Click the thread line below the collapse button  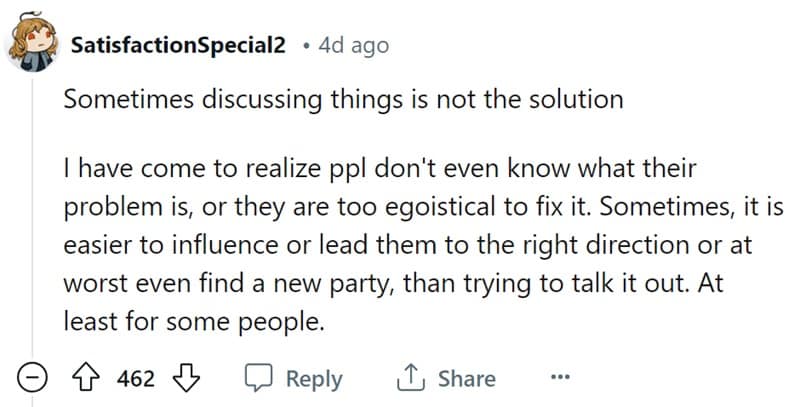pyautogui.click(x=34, y=401)
